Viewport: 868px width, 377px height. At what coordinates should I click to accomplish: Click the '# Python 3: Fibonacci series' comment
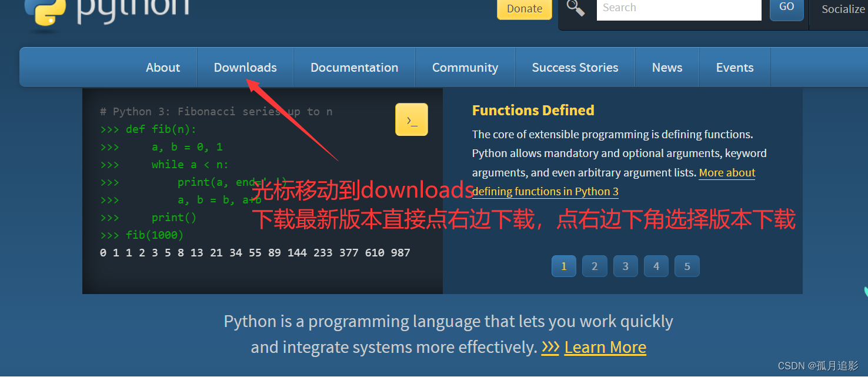(x=216, y=112)
